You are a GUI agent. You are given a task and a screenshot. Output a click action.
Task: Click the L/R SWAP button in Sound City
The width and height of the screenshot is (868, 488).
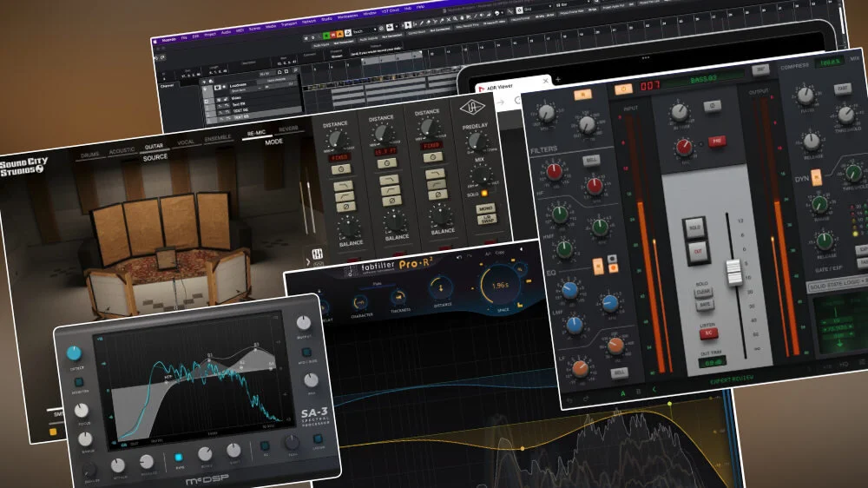487,219
